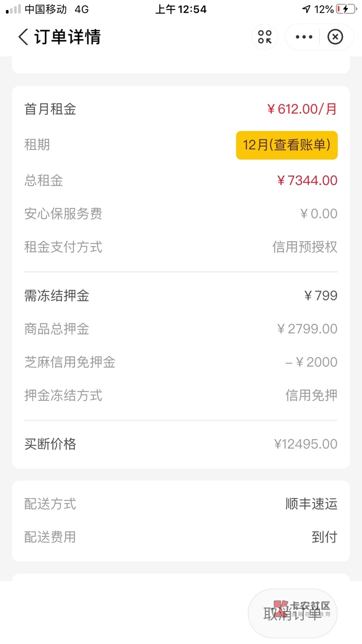Tap the 订单详情 page title

(x=67, y=37)
